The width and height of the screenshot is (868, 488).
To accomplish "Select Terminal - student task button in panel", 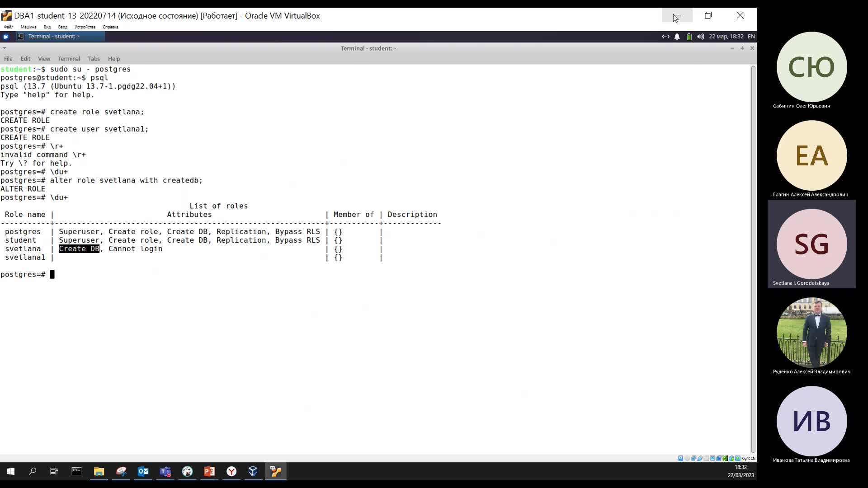I will (60, 37).
